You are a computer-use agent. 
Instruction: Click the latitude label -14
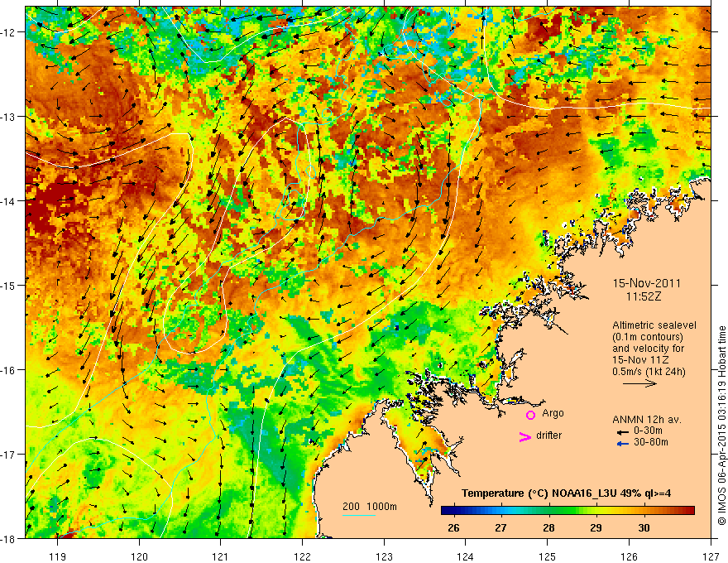(8, 200)
